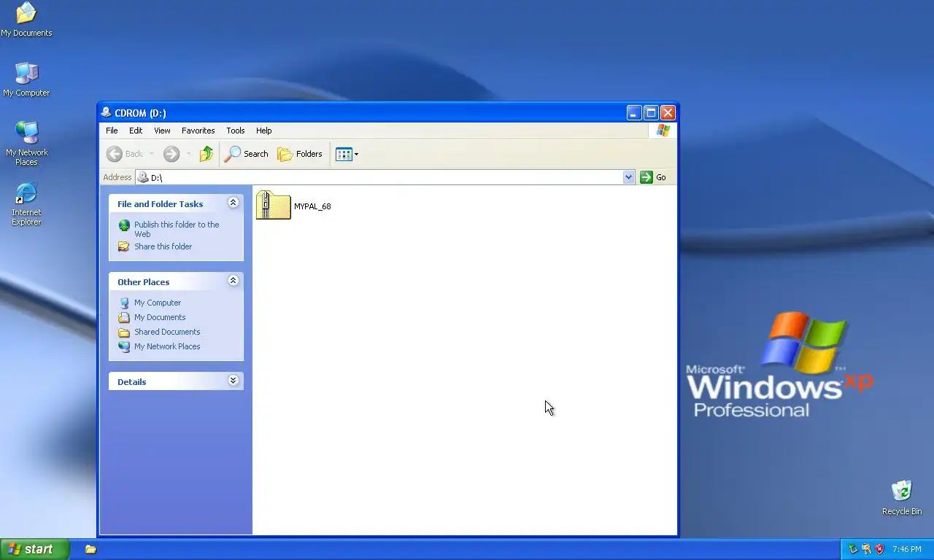Open the Forward history dropdown arrow
Viewport: 934px width, 560px height.
click(188, 154)
